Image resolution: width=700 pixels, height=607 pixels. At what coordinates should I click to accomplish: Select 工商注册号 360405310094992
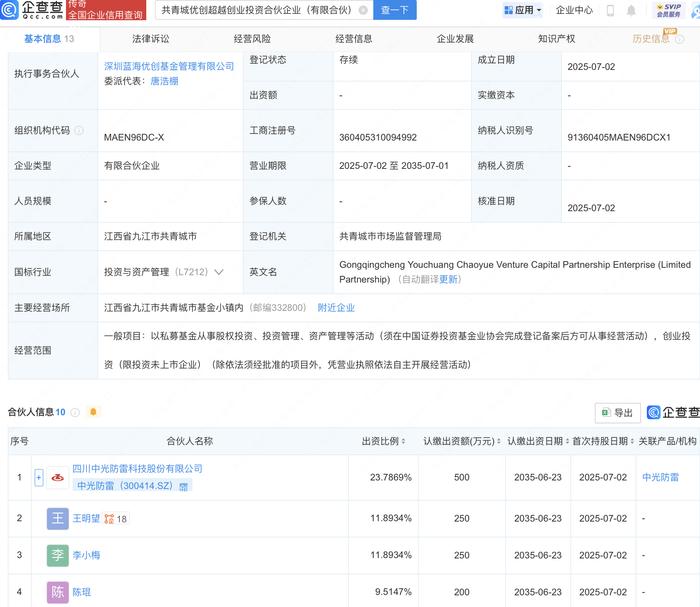tap(378, 137)
